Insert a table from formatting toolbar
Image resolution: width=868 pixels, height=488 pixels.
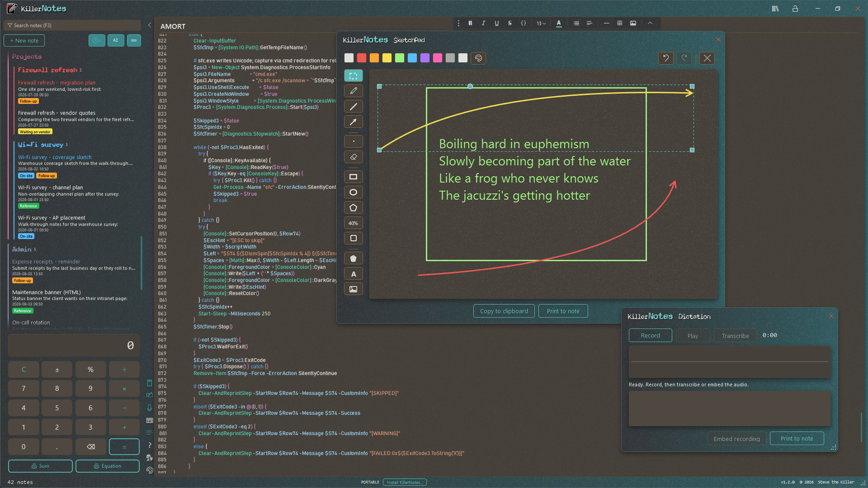coord(620,23)
